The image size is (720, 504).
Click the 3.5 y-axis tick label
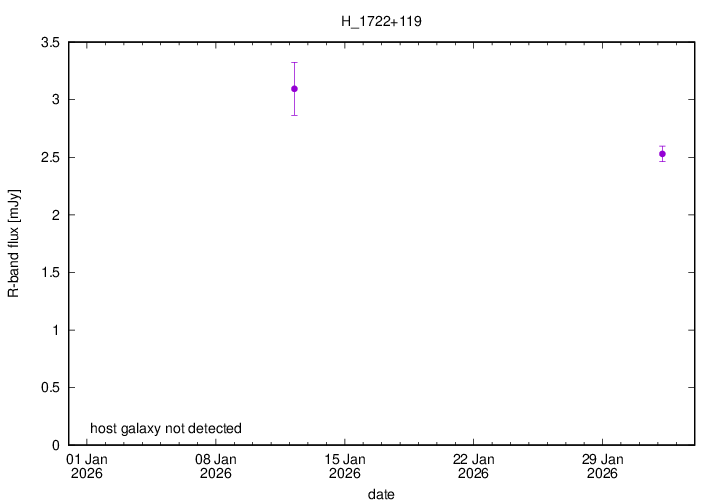[x=50, y=42]
